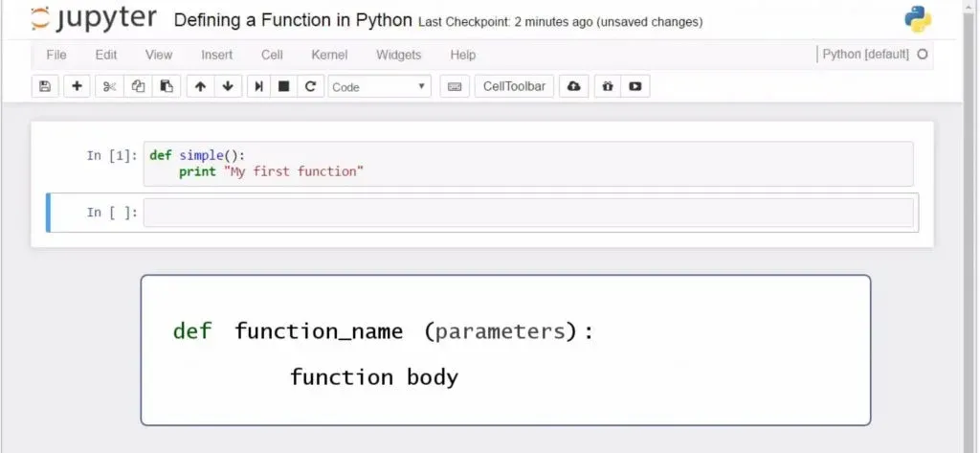The width and height of the screenshot is (980, 453).
Task: Click into the empty In [ ] code cell
Action: [528, 213]
